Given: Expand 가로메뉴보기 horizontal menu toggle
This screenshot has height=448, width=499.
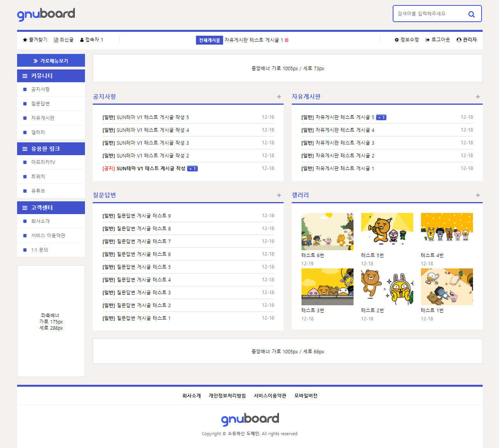Looking at the screenshot, I should tap(51, 61).
